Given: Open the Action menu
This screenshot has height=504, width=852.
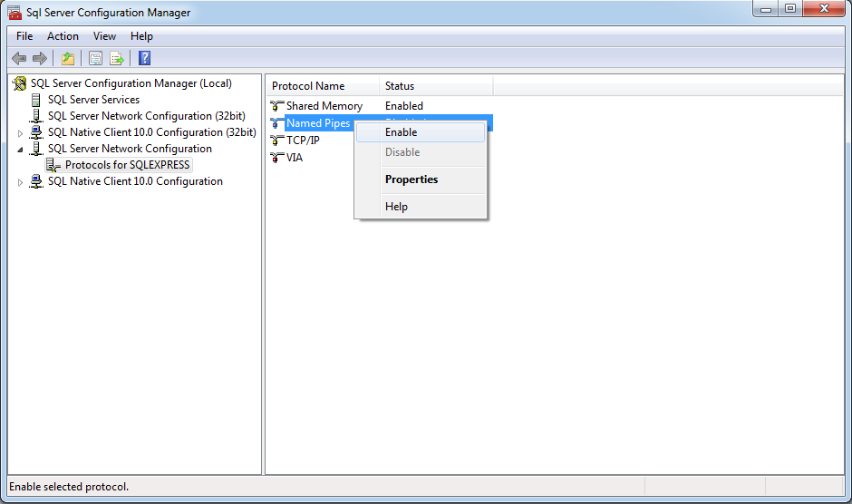Looking at the screenshot, I should [63, 36].
